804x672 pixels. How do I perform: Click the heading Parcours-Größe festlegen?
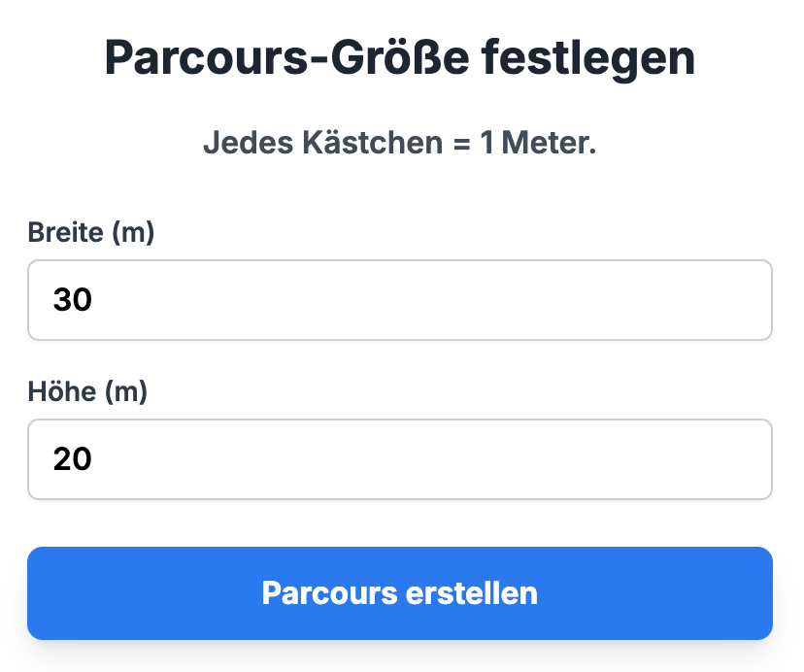coord(401,58)
